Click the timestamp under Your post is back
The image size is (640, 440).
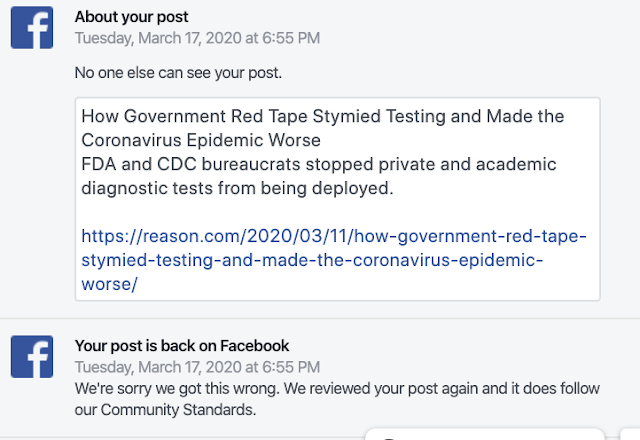[x=198, y=365]
